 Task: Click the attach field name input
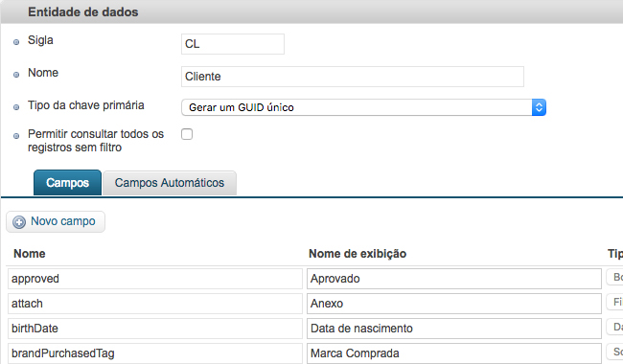155,304
